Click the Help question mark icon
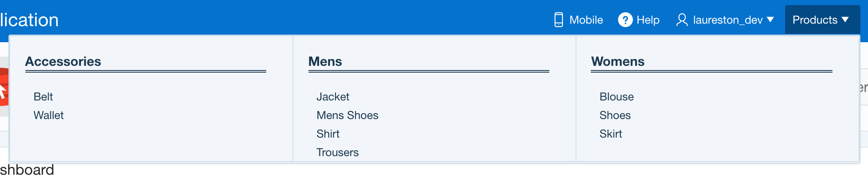Viewport: 868px width, 184px height. tap(625, 20)
